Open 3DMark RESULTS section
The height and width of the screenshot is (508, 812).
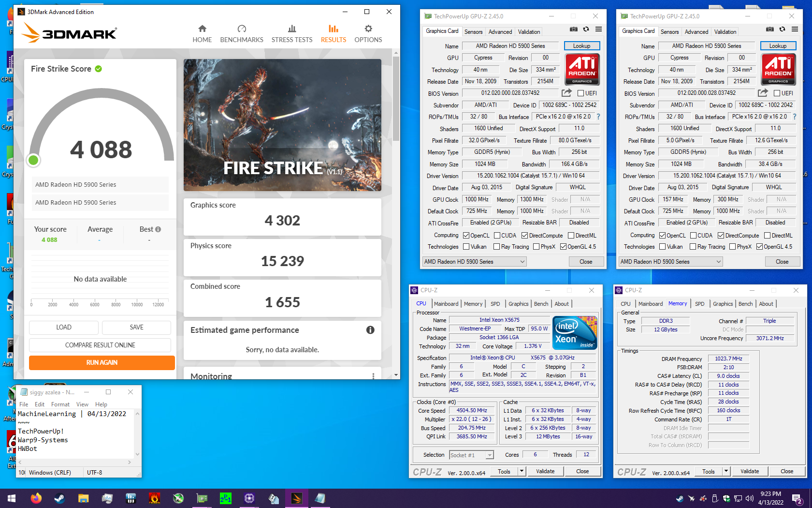pyautogui.click(x=333, y=34)
